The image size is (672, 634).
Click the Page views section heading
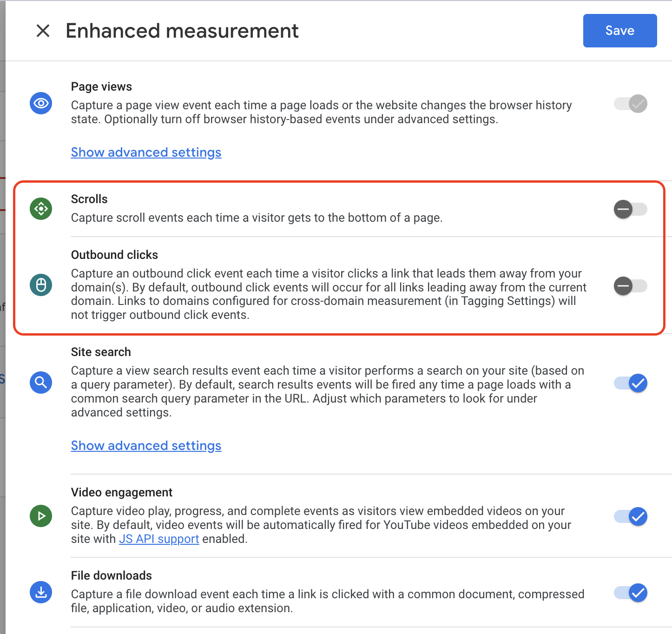pos(101,86)
